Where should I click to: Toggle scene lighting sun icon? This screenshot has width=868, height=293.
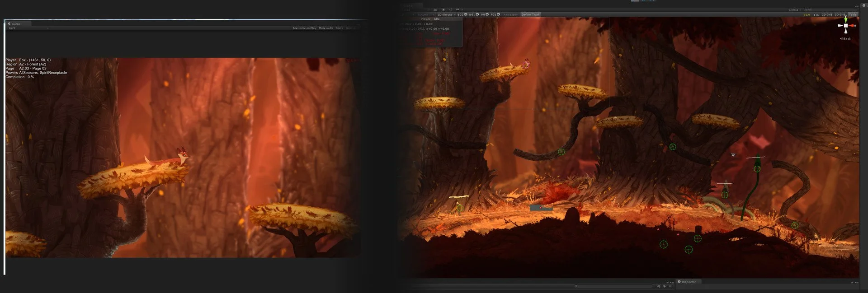[x=443, y=9]
